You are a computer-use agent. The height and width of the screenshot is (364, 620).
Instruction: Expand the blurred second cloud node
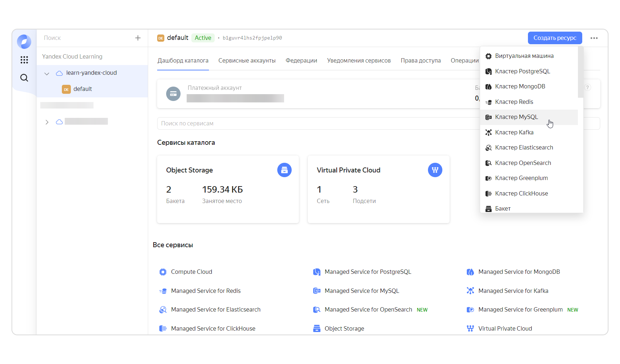47,122
